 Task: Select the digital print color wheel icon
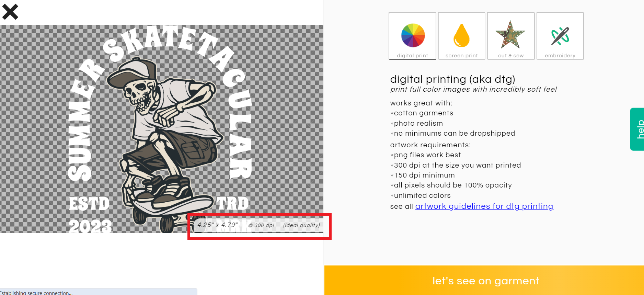click(413, 35)
